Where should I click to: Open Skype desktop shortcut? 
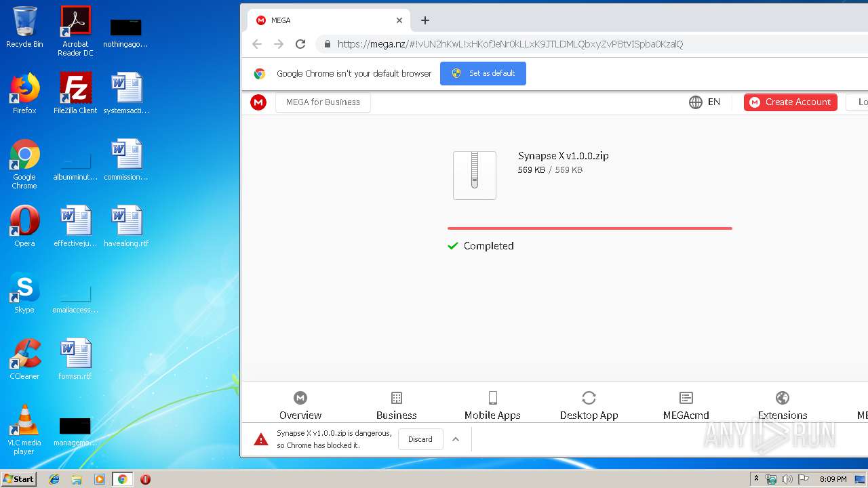[x=24, y=293]
